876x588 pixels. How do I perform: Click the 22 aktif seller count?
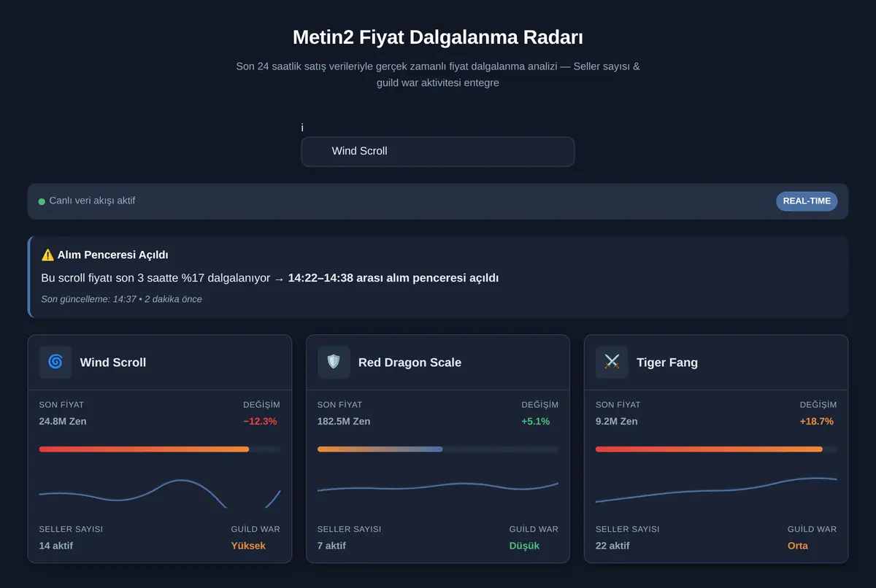pyautogui.click(x=612, y=546)
